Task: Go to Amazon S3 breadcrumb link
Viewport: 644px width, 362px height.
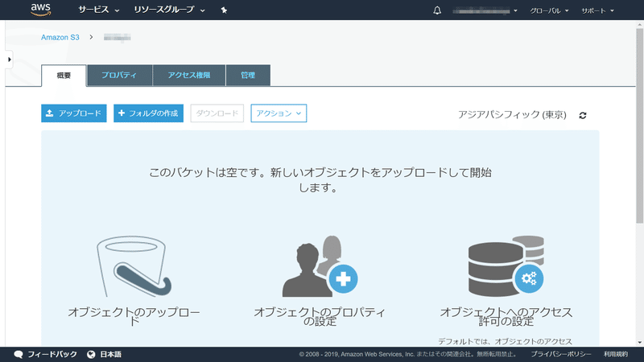Action: [x=60, y=37]
